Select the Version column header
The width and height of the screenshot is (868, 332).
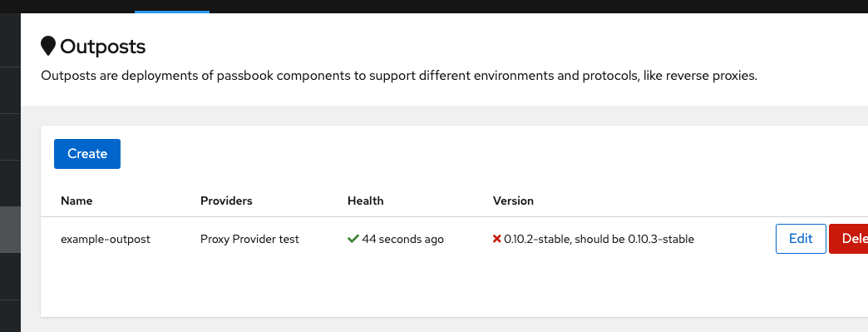(x=513, y=201)
